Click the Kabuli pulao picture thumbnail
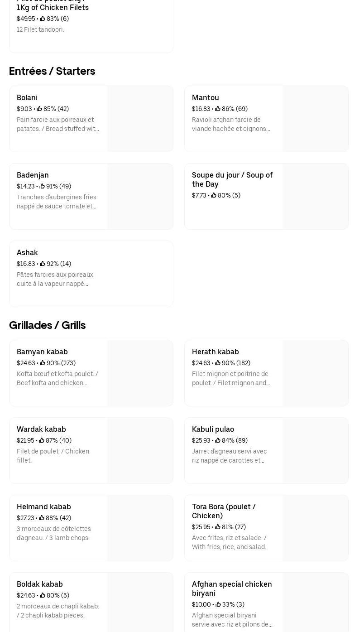The height and width of the screenshot is (632, 364). point(316,451)
